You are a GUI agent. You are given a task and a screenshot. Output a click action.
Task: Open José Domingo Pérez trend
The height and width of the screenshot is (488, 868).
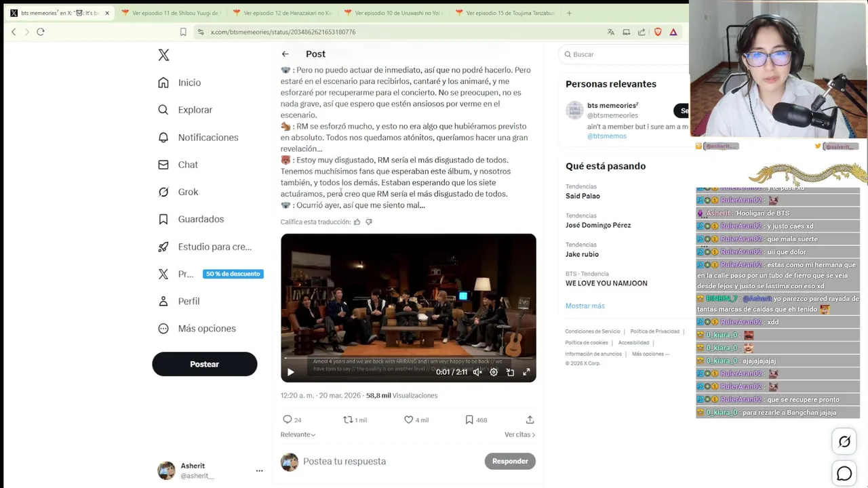click(598, 225)
